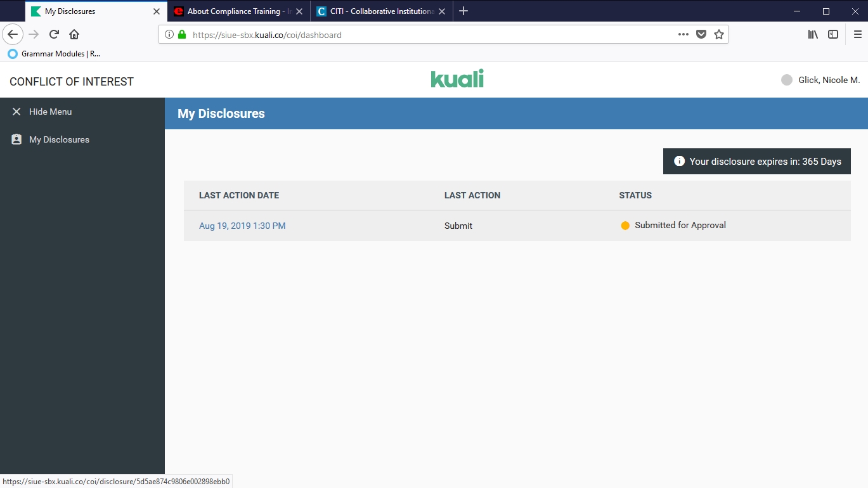Open the Firefox hamburger menu
Image resolution: width=868 pixels, height=488 pixels.
857,34
